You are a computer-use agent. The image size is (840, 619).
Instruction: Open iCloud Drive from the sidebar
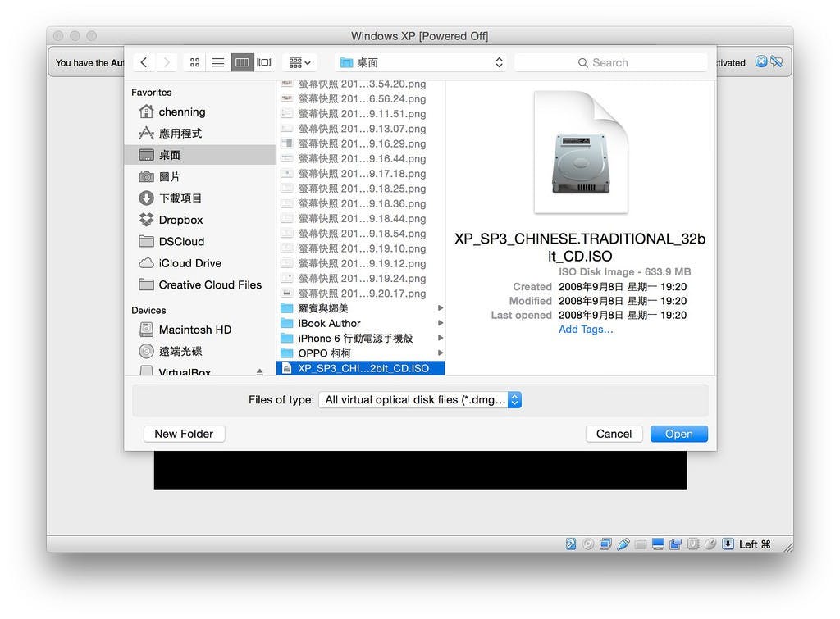click(x=189, y=263)
